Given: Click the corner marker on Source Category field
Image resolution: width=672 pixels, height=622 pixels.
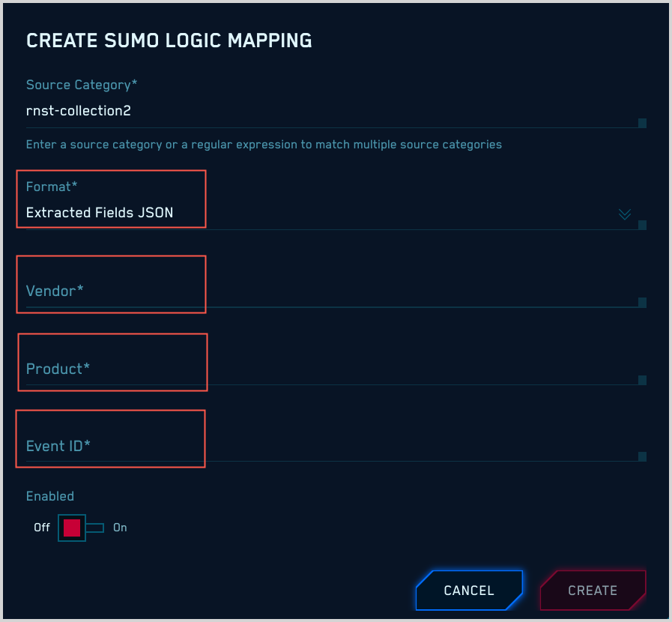Looking at the screenshot, I should tap(642, 123).
